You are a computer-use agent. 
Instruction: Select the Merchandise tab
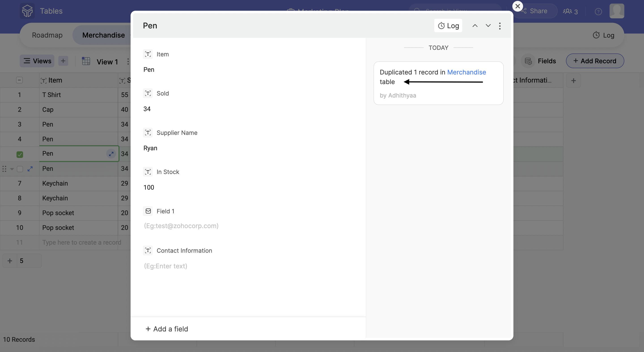(103, 35)
